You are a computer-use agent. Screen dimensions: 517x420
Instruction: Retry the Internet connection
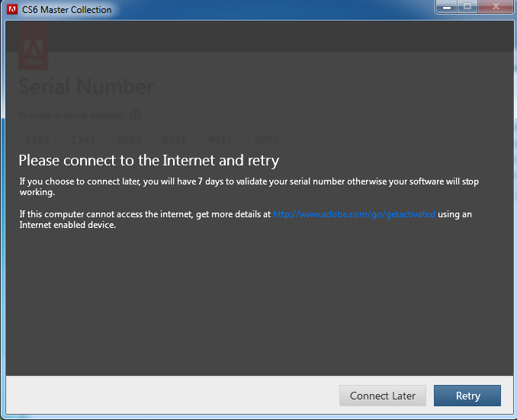(467, 396)
